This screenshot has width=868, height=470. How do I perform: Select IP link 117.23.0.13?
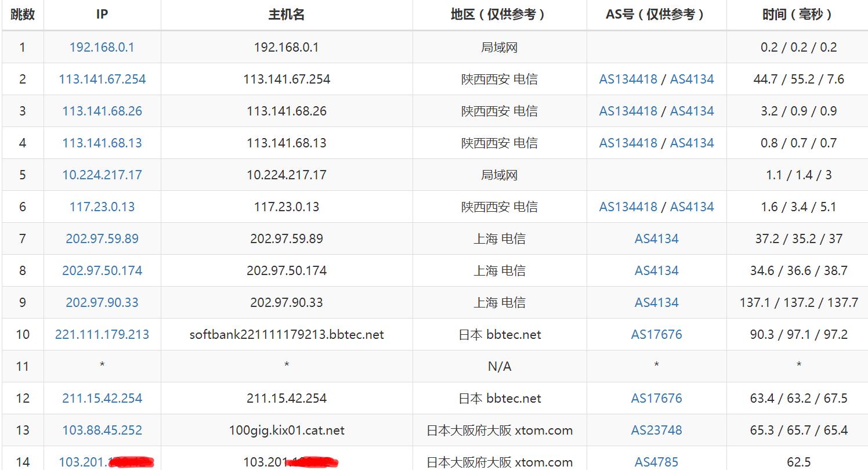tap(102, 207)
